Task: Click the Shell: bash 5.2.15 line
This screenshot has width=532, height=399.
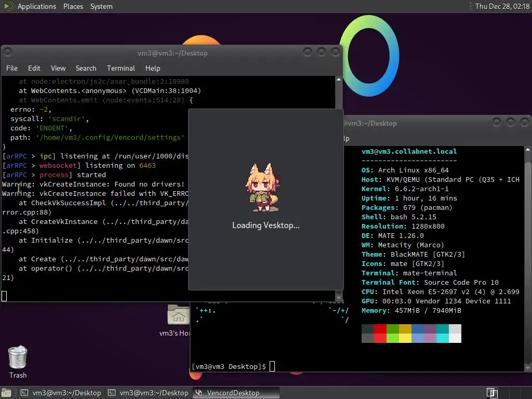Action: [399, 217]
